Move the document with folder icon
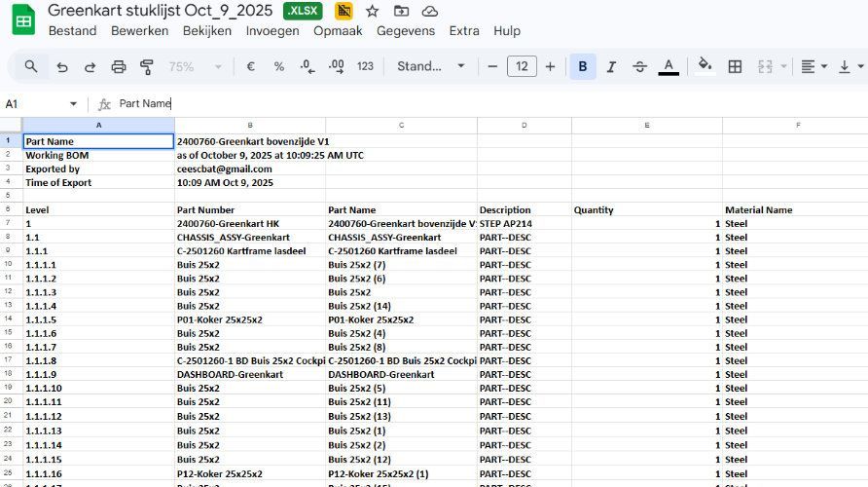 401,11
